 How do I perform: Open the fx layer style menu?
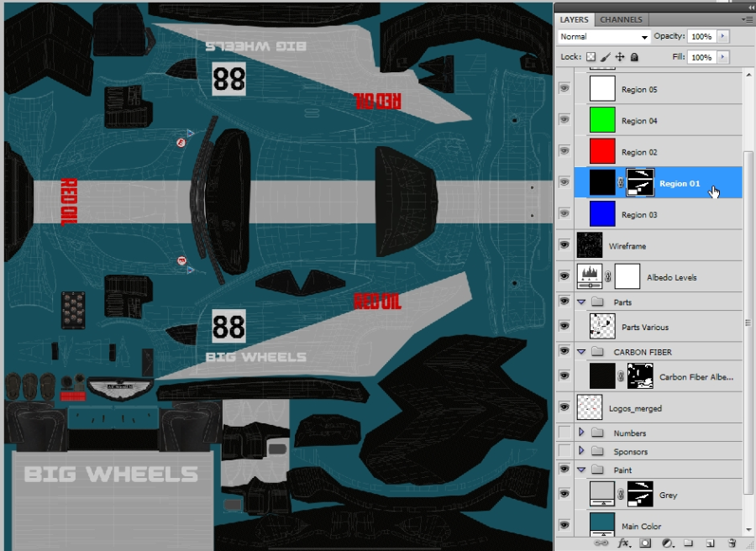click(623, 543)
